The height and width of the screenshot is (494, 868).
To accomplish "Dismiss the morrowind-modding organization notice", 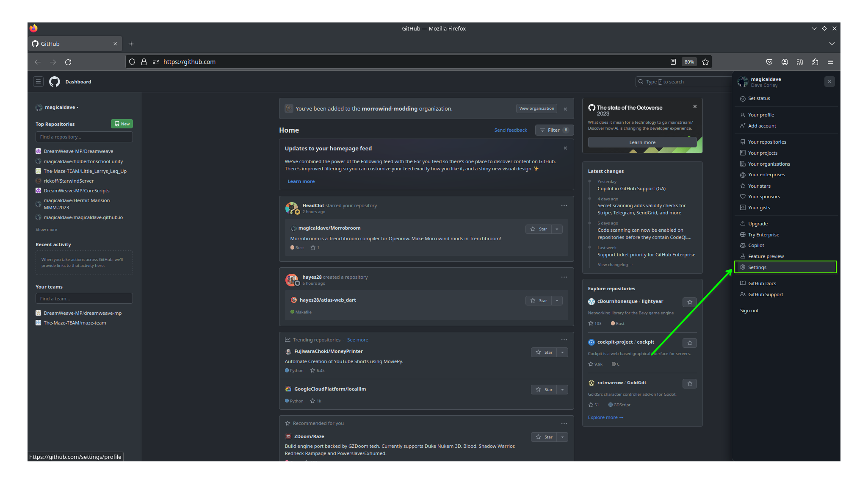I will (x=565, y=109).
